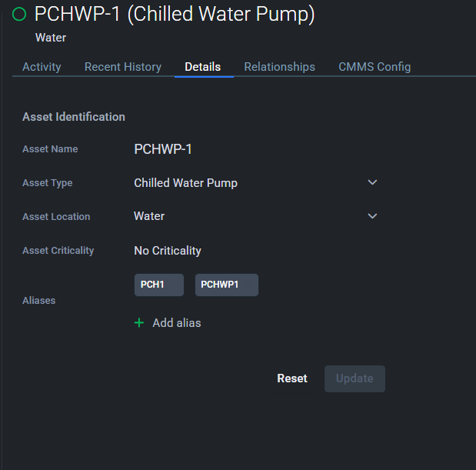
Task: Expand the Asset Location chevron arrow
Action: click(372, 216)
